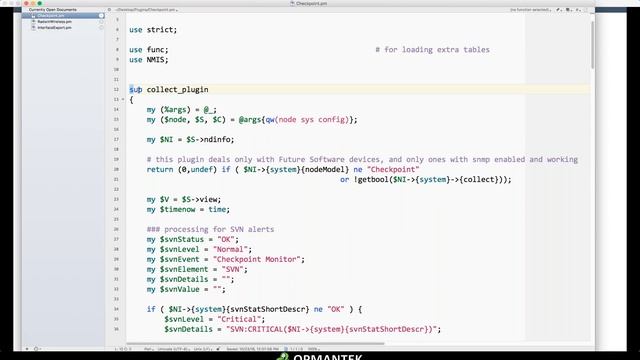640x360 pixels.
Task: Click line number 12 in the gutter
Action: click(x=116, y=89)
